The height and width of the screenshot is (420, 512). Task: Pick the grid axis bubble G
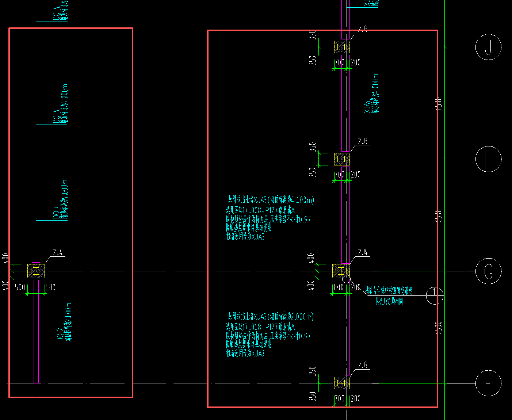point(488,271)
